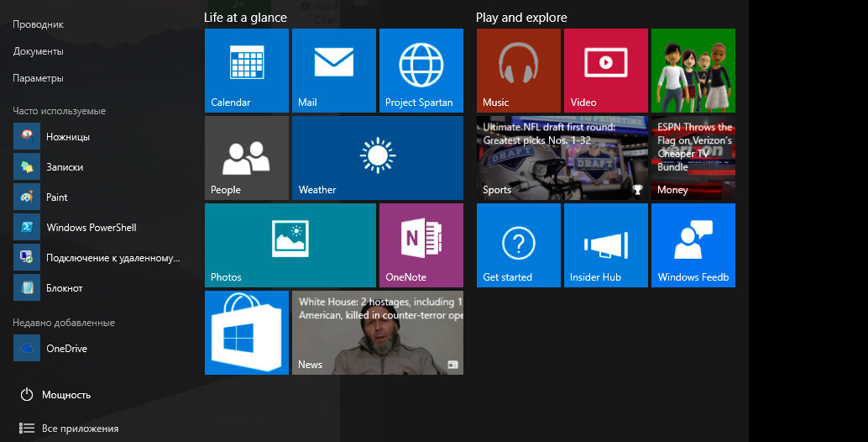Click the remote desktop connection icon
868x442 pixels.
[27, 257]
